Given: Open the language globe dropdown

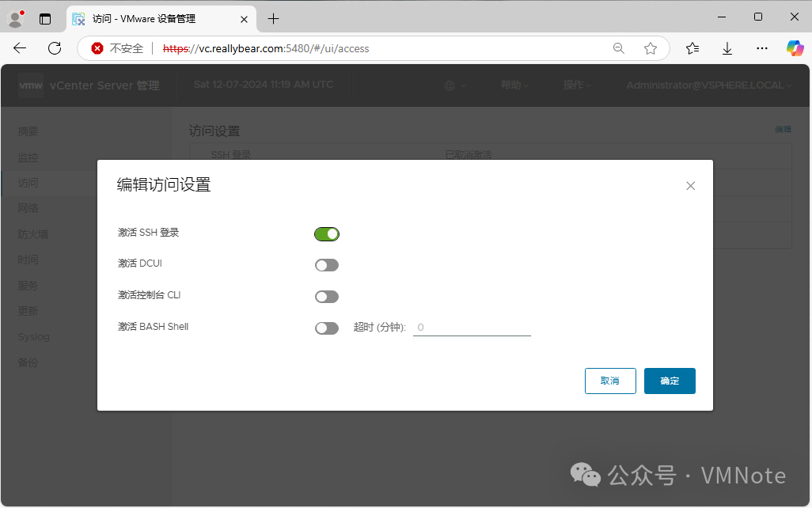Looking at the screenshot, I should tap(455, 85).
